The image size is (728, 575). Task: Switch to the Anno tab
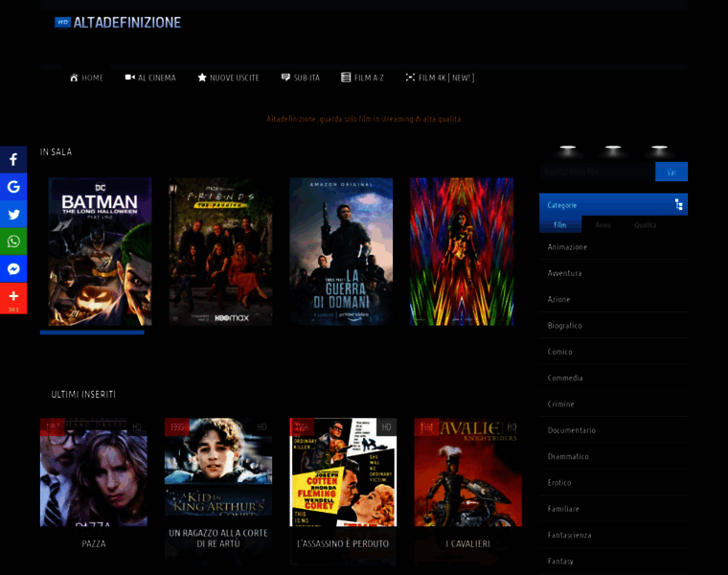(603, 225)
